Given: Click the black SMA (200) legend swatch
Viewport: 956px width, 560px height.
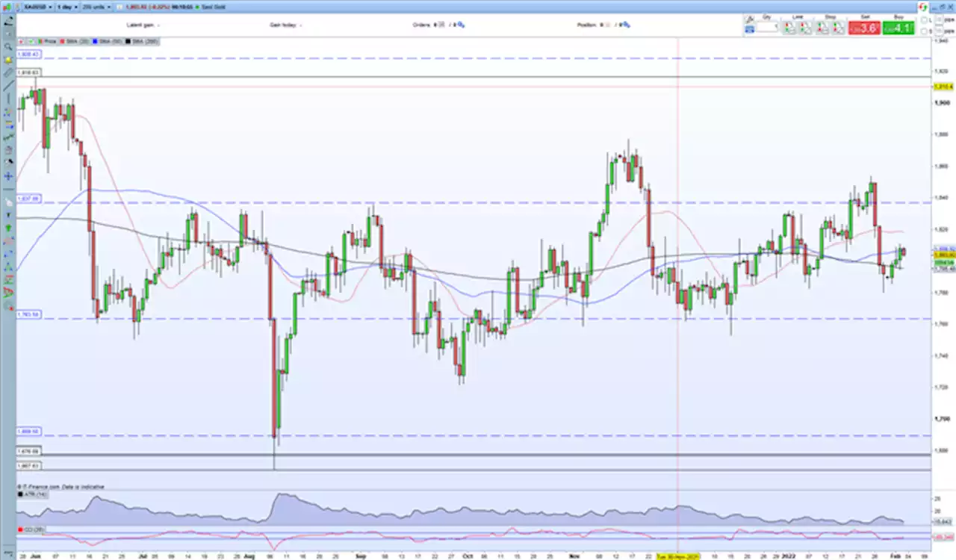Looking at the screenshot, I should point(128,41).
